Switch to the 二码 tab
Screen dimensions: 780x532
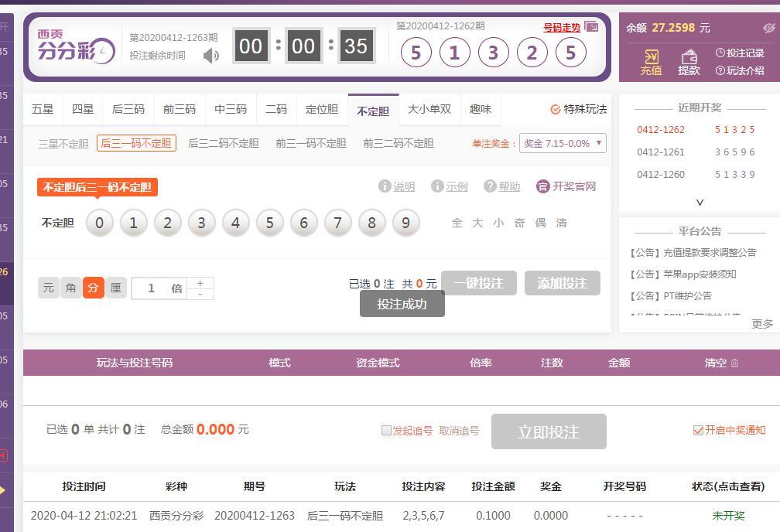(x=276, y=109)
